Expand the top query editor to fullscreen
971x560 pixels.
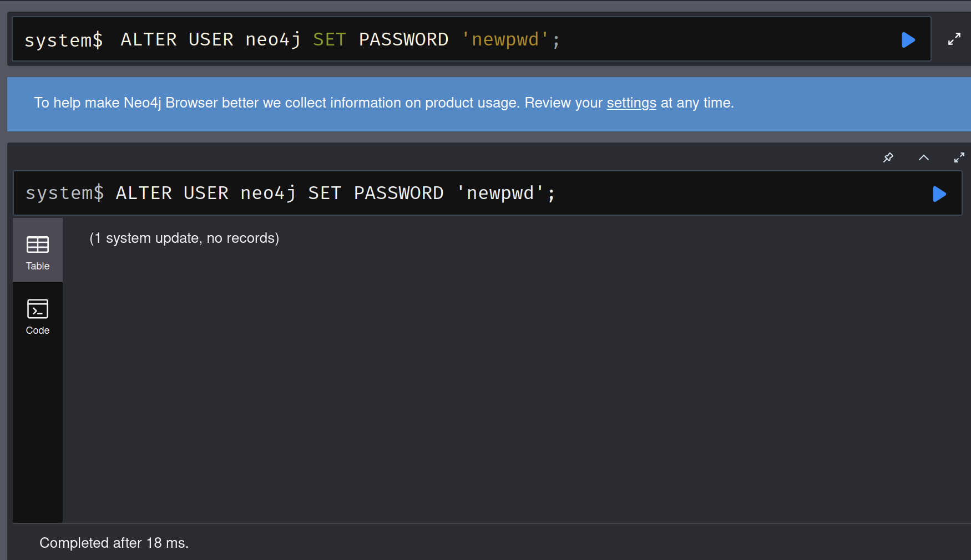click(x=954, y=39)
